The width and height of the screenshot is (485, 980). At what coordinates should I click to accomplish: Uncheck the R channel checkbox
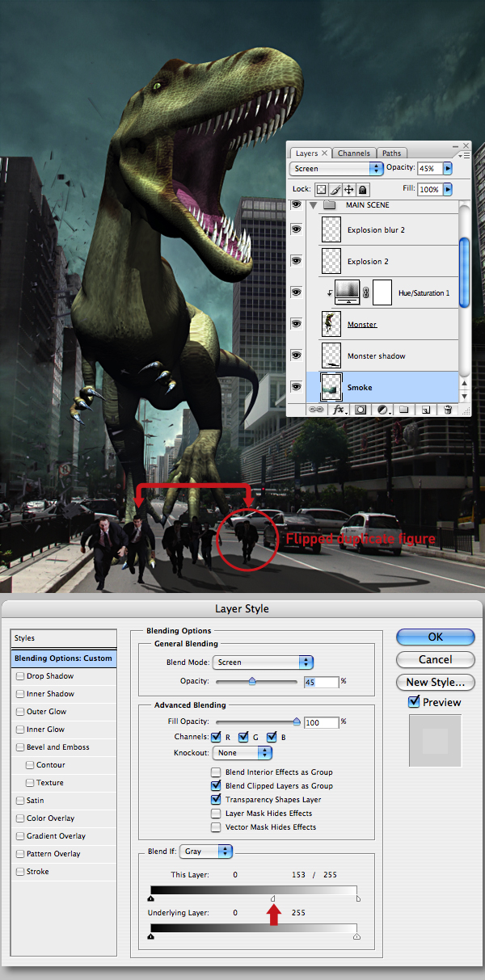[x=216, y=737]
